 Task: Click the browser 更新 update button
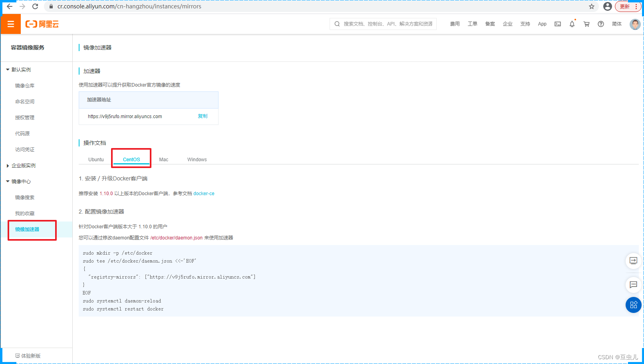coord(628,6)
